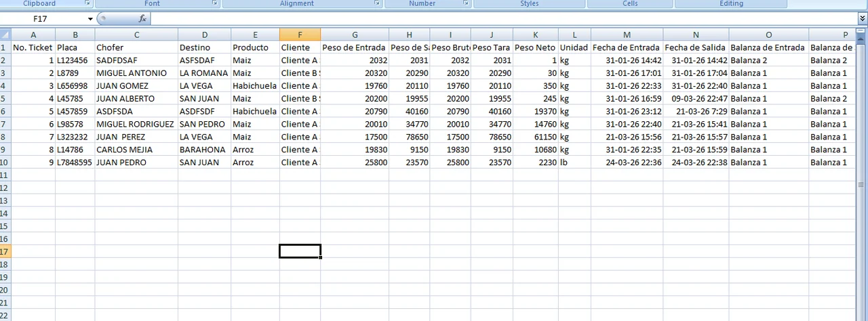The width and height of the screenshot is (868, 321).
Task: Click into the formula bar input
Action: [x=503, y=19]
